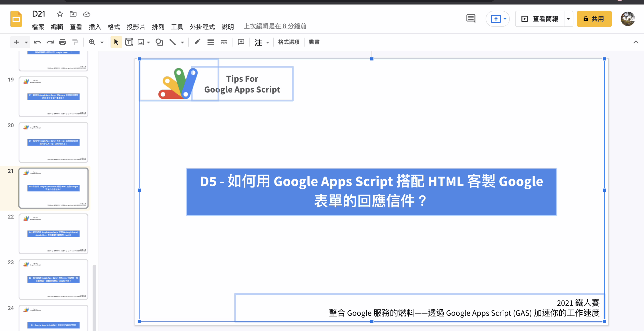Screen dimensions: 644x331
Task: Change border dash style
Action: coord(224,42)
